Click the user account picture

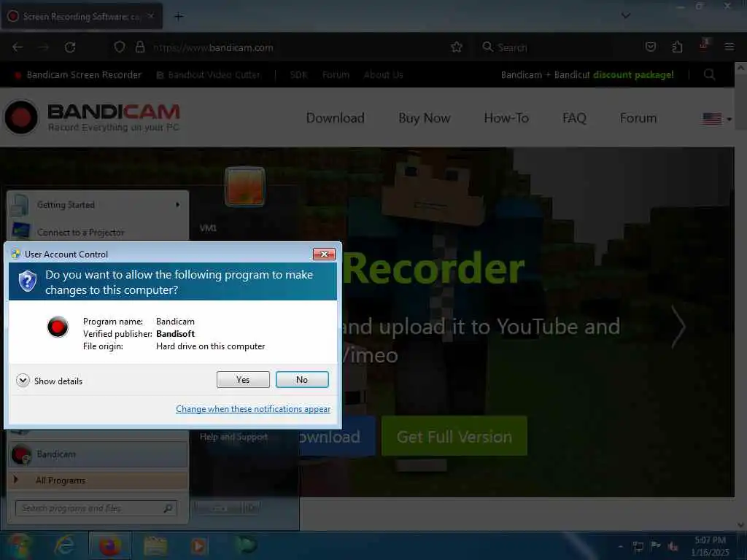[244, 187]
